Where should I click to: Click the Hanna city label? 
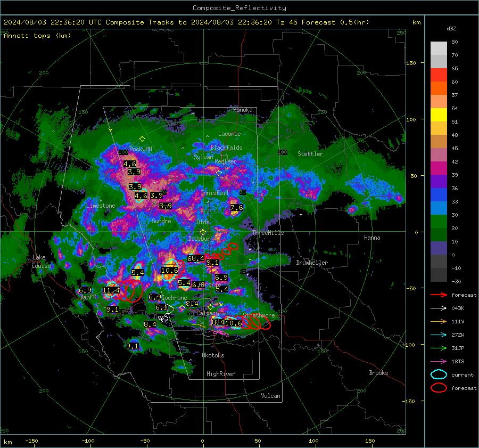click(x=372, y=238)
